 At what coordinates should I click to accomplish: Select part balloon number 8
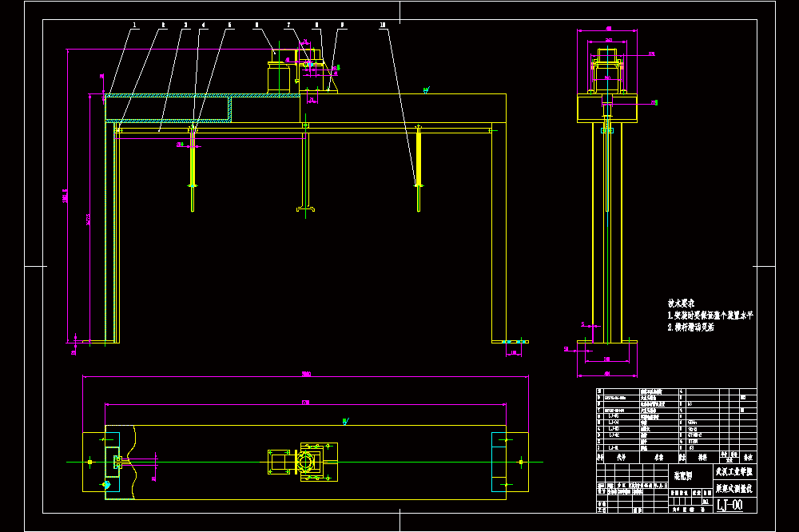click(x=316, y=25)
